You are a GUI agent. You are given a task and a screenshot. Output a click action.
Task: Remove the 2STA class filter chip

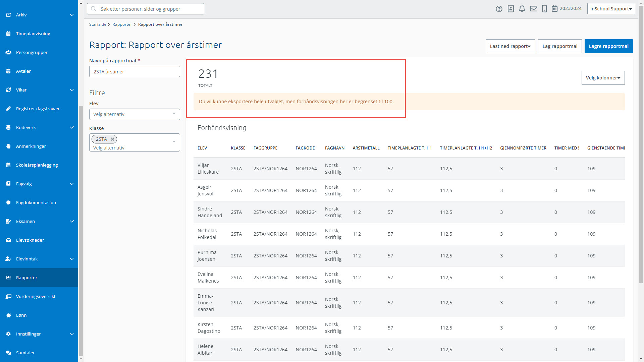pos(112,139)
